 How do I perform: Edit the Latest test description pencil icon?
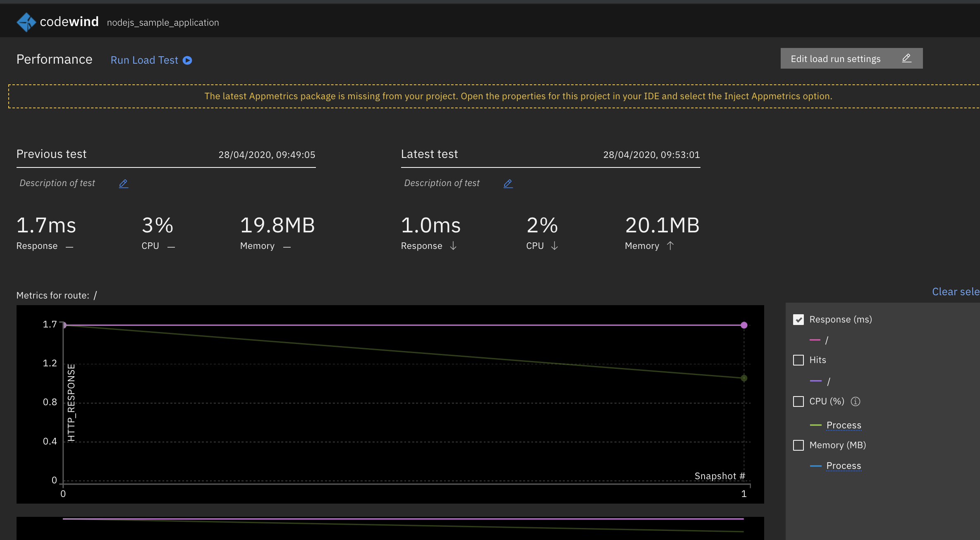[x=508, y=184]
